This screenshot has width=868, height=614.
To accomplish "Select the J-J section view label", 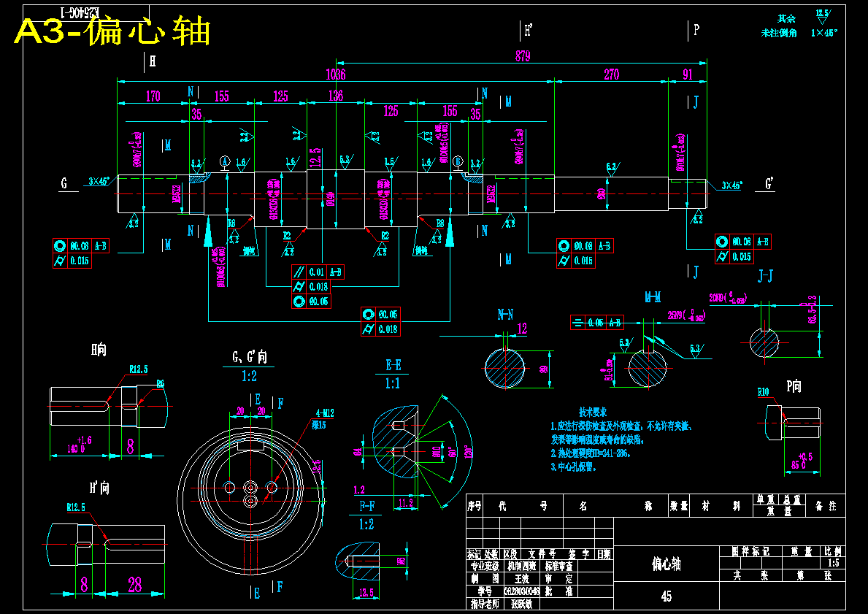I will click(766, 276).
